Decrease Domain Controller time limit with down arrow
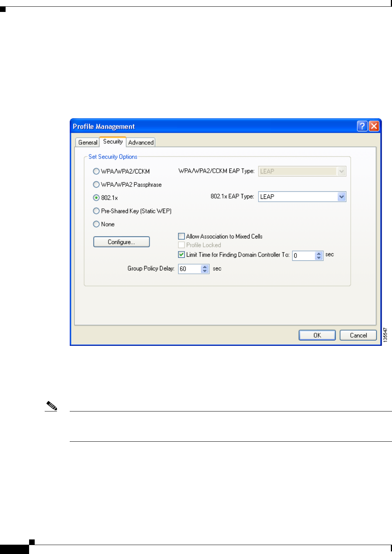 pos(319,258)
